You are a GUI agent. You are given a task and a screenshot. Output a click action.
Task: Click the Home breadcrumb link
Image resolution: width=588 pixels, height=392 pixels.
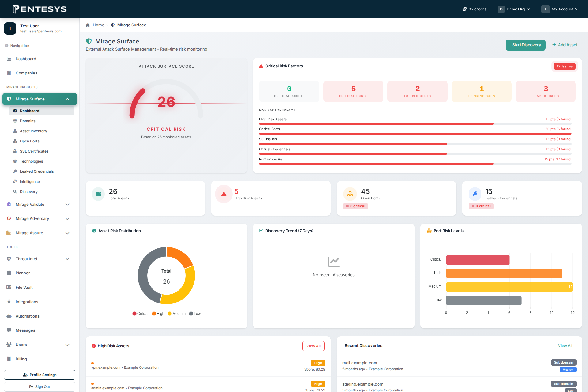tap(98, 25)
